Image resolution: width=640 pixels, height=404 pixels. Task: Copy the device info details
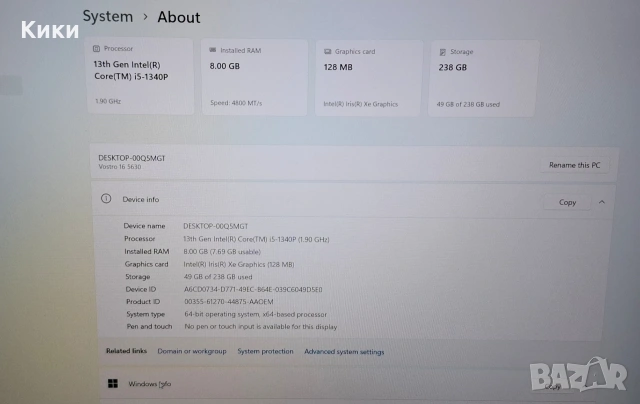pos(567,202)
